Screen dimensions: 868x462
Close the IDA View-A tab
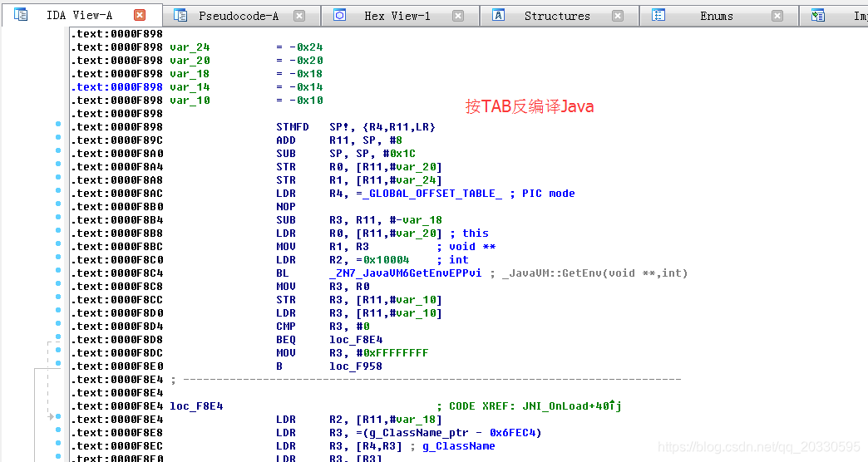[140, 15]
